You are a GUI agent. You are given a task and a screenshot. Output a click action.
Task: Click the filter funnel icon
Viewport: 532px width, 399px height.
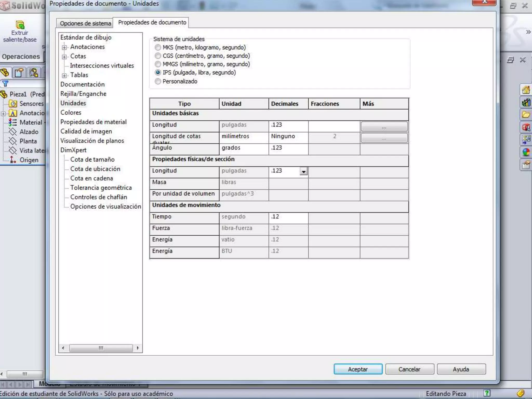click(x=5, y=84)
